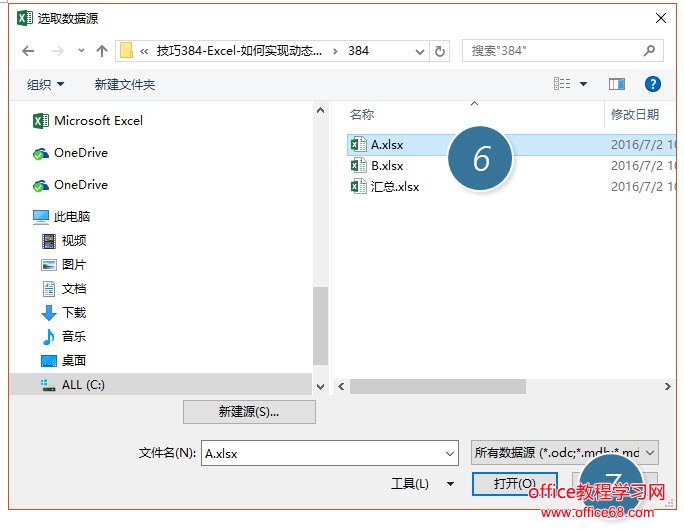Open the 所有数据源 file type dropdown
The width and height of the screenshot is (684, 529).
pyautogui.click(x=564, y=453)
